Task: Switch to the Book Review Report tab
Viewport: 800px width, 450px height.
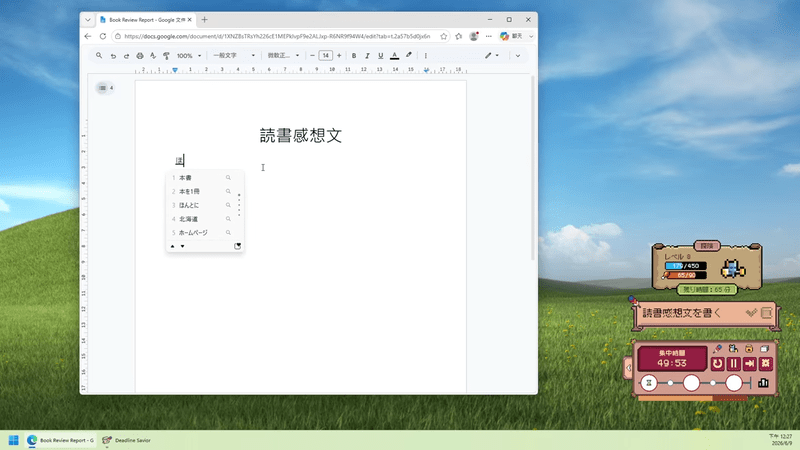Action: click(146, 20)
